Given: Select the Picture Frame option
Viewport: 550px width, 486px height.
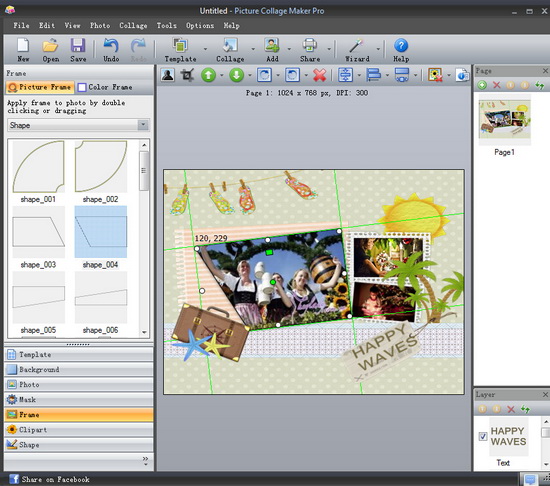Looking at the screenshot, I should coord(40,87).
